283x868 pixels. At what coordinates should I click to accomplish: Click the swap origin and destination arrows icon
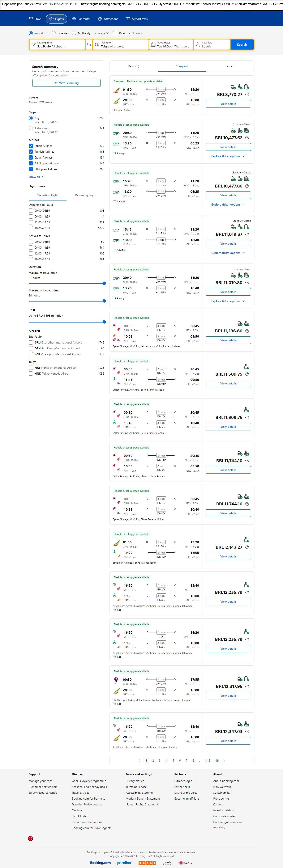click(89, 45)
